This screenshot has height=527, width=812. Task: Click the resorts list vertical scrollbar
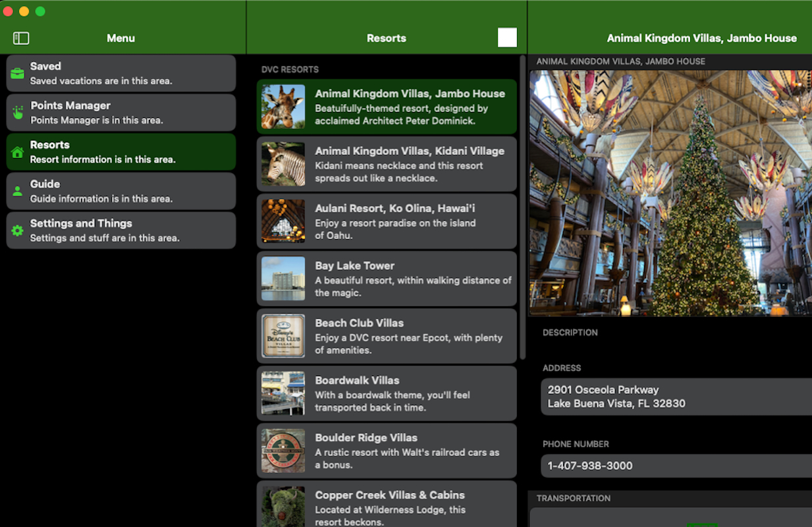click(523, 208)
